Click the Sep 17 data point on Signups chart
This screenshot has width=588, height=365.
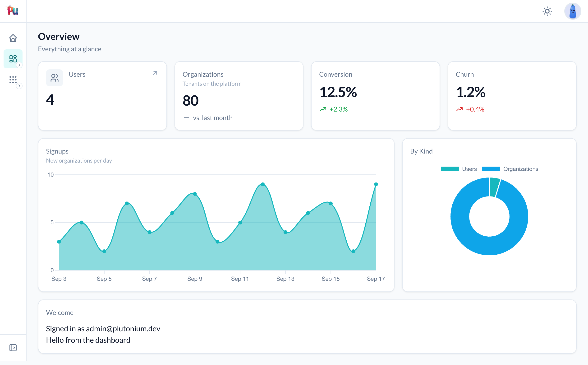pyautogui.click(x=376, y=184)
